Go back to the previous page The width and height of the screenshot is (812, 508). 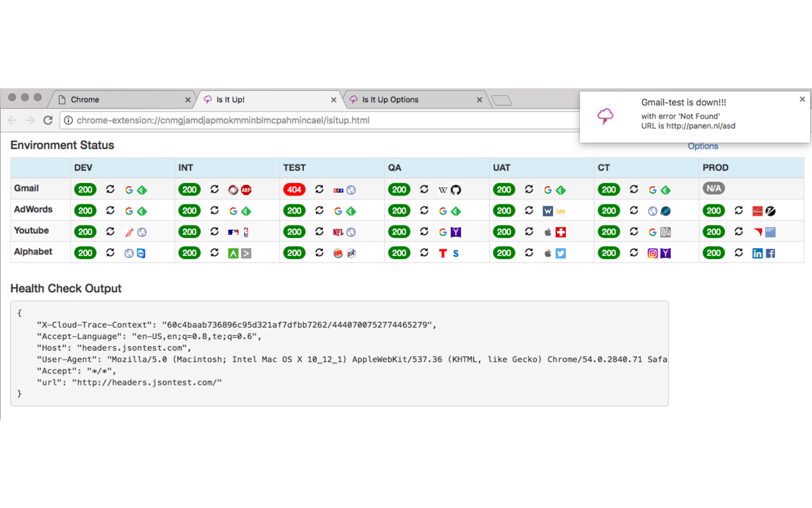tap(12, 120)
